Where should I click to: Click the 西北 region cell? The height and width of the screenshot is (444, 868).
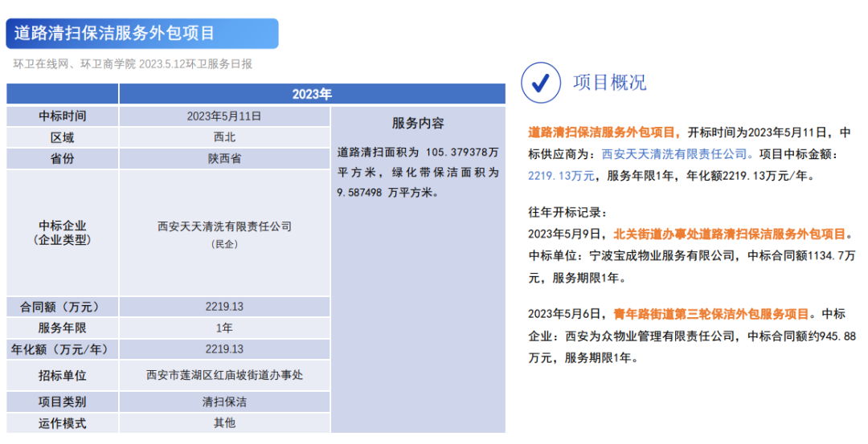(x=224, y=137)
